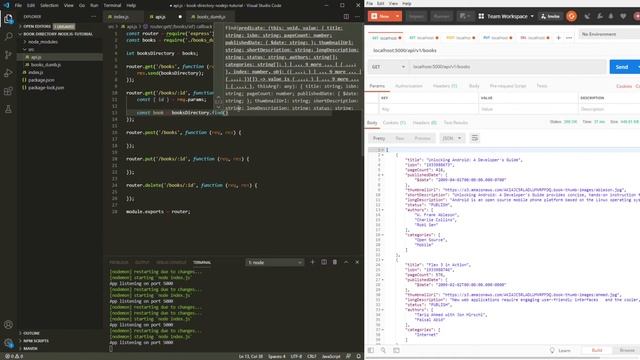This screenshot has height=360, width=640.
Task: Open the editor More Actions ellipsis
Action: 357,17
